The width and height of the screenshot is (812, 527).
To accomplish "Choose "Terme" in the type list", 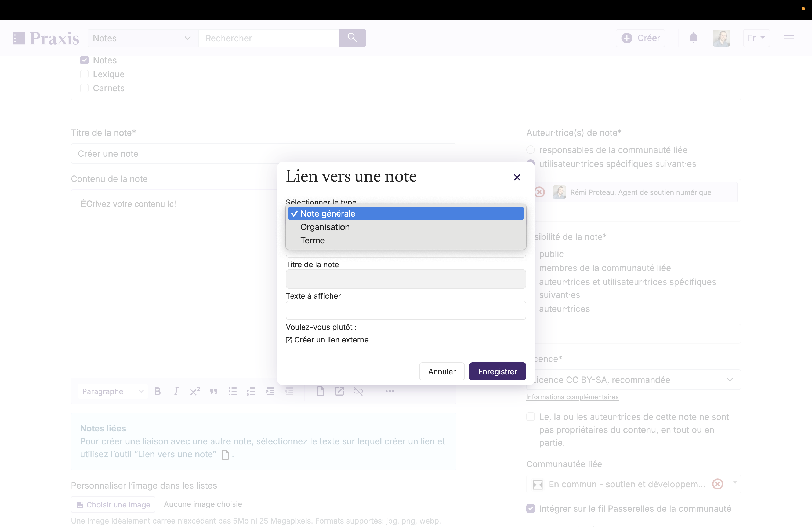I will point(312,240).
